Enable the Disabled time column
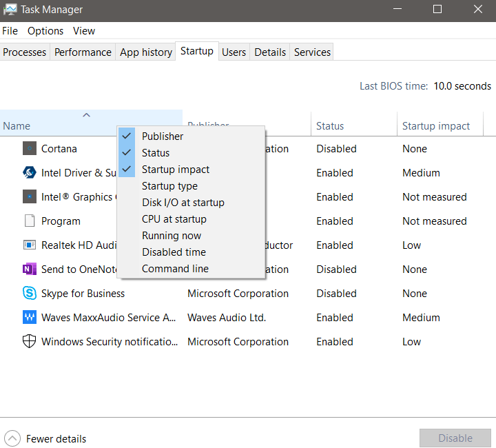Viewport: 496px width, 448px height. 191,252
